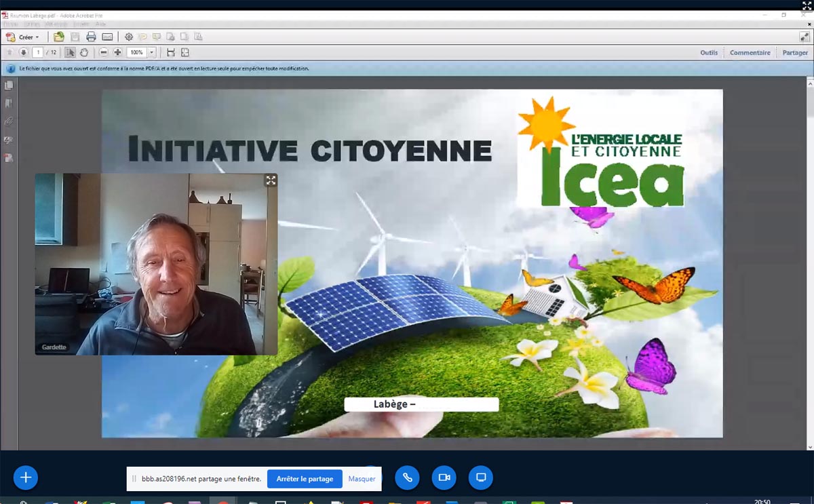Viewport: 814px width, 504px height.
Task: Click the fifth icon in left navigation pane
Action: [9, 157]
